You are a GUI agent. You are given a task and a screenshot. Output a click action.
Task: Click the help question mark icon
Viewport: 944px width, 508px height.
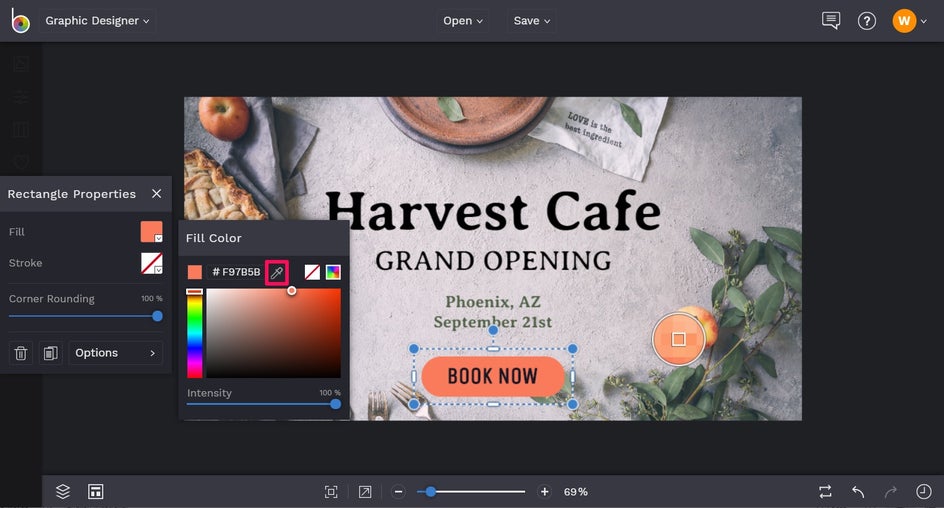(866, 21)
